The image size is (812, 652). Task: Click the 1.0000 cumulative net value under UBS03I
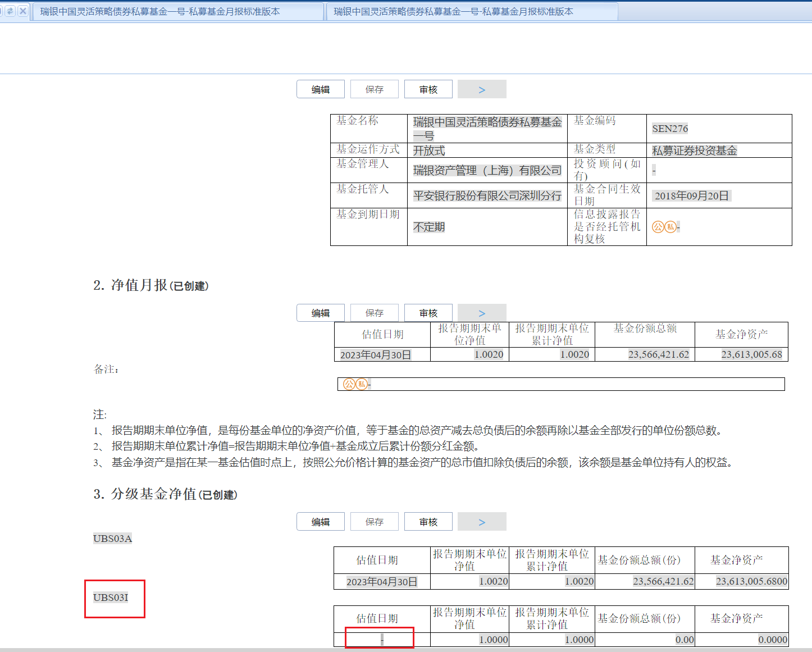point(580,640)
